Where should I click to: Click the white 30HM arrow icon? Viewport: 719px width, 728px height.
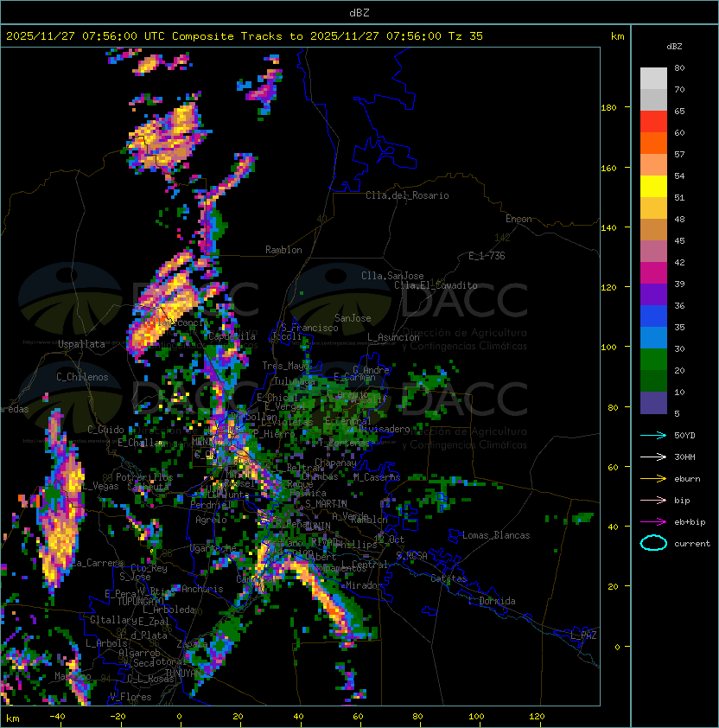click(653, 457)
